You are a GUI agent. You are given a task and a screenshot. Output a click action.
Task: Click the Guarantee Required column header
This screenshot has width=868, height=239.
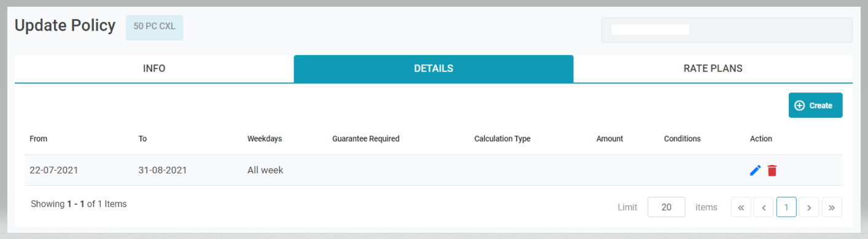[366, 138]
